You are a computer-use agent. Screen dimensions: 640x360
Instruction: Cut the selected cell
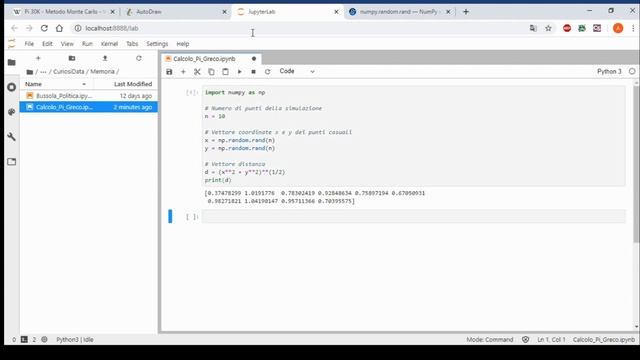[197, 71]
